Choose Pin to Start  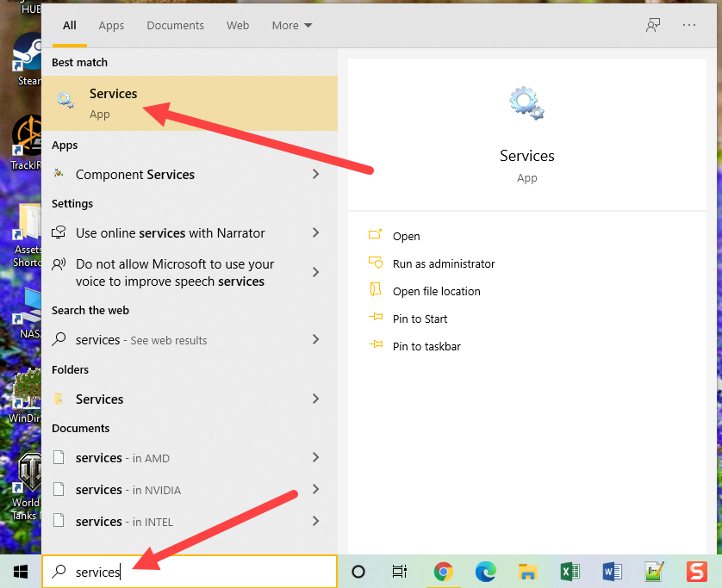pos(420,319)
